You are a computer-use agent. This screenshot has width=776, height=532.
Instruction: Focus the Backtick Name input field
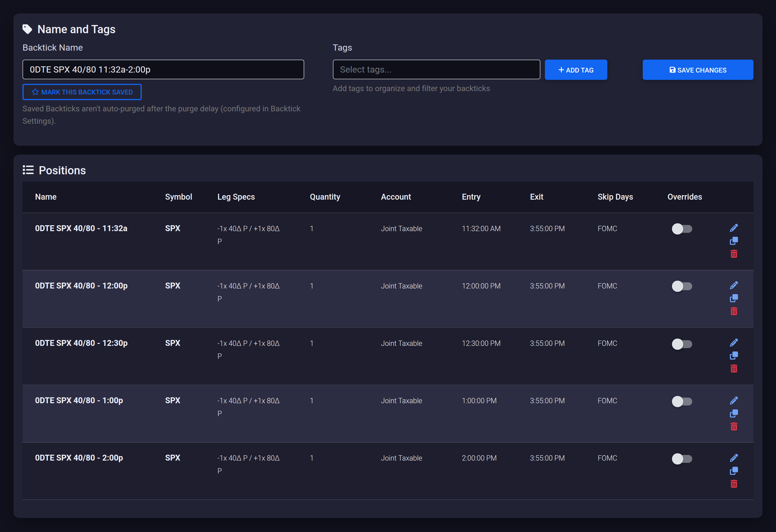[x=163, y=69]
